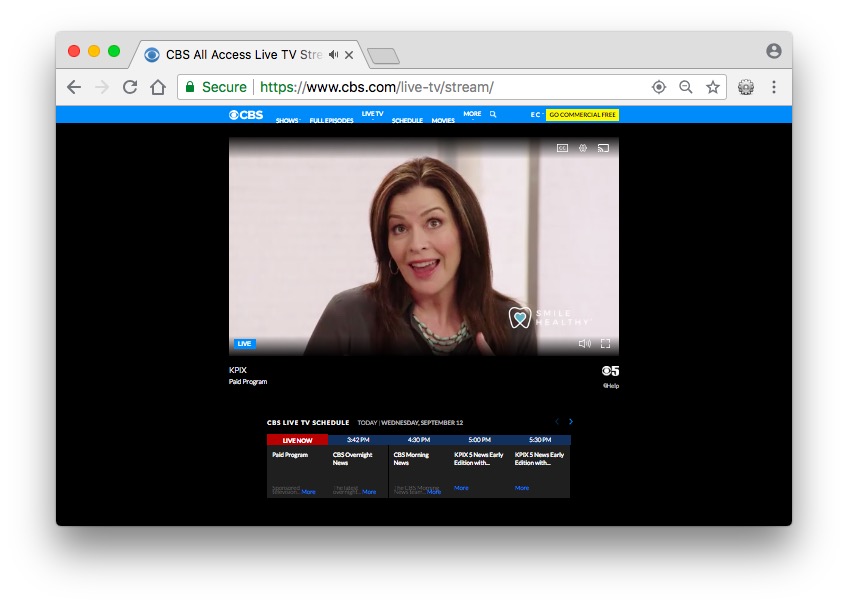Open the CBS site search icon
The height and width of the screenshot is (606, 848).
[x=493, y=114]
